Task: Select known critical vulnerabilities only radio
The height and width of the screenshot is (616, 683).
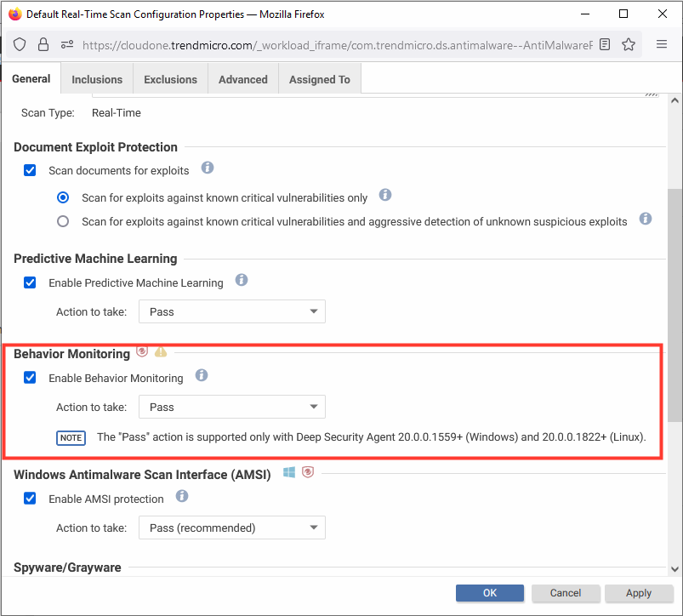Action: tap(63, 197)
